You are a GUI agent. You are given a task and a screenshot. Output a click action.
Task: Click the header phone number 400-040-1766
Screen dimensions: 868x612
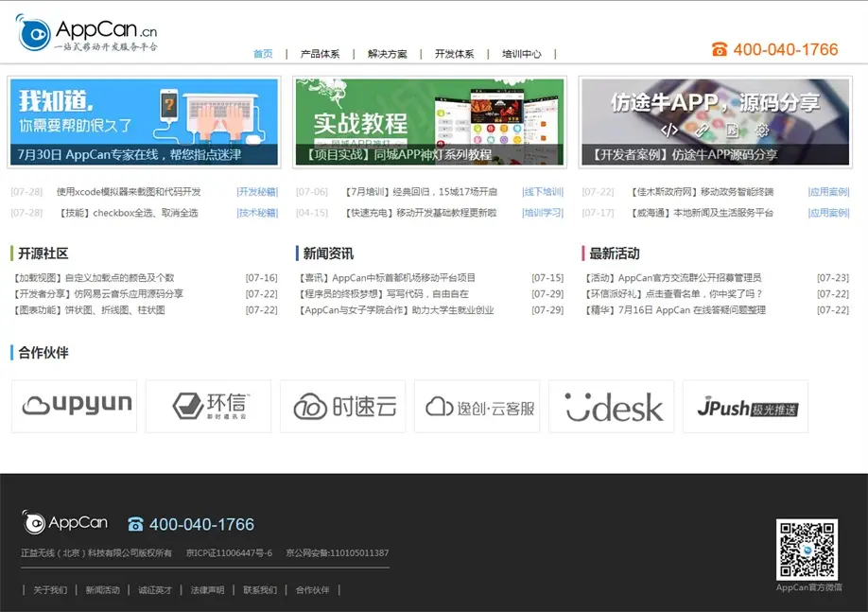pyautogui.click(x=786, y=50)
